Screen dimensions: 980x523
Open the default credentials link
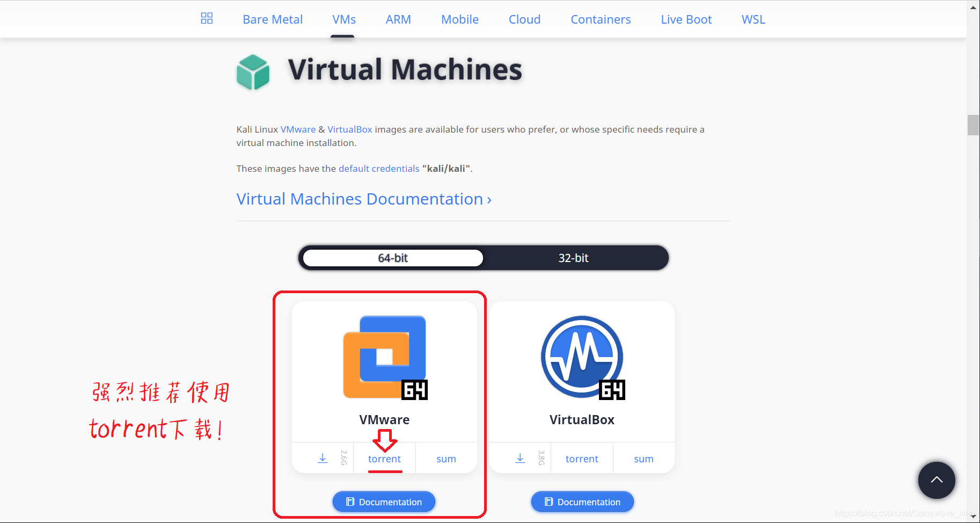tap(379, 169)
